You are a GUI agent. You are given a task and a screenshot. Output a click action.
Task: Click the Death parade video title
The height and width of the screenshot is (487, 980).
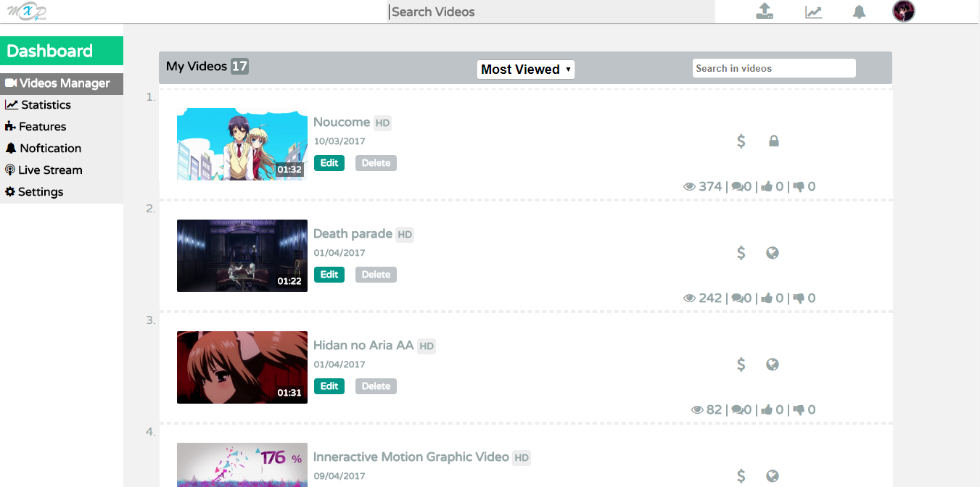tap(353, 234)
